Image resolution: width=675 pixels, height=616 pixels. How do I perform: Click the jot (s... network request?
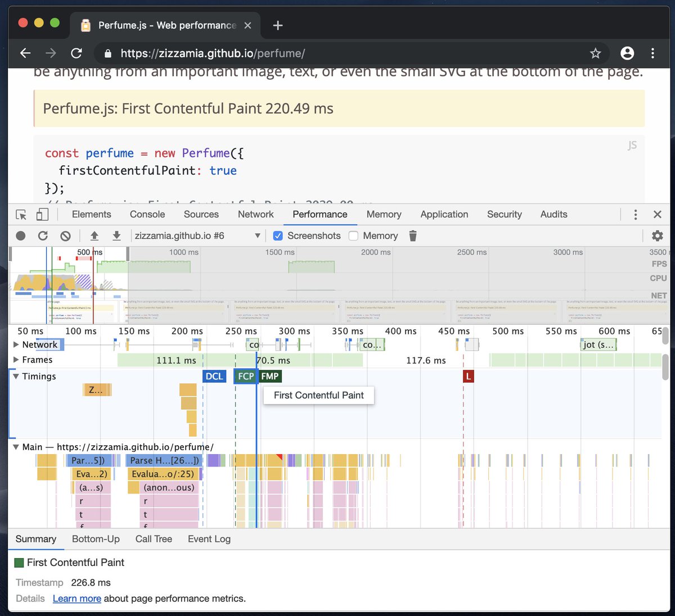(x=598, y=345)
